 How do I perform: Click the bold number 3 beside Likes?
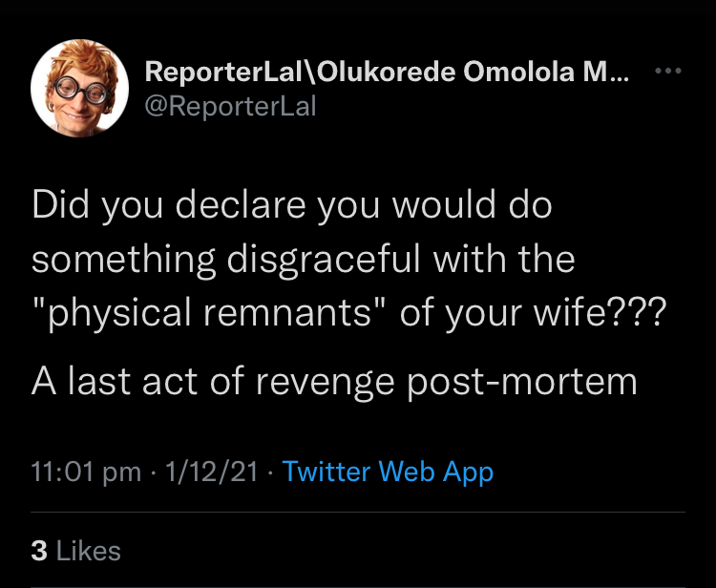39,550
